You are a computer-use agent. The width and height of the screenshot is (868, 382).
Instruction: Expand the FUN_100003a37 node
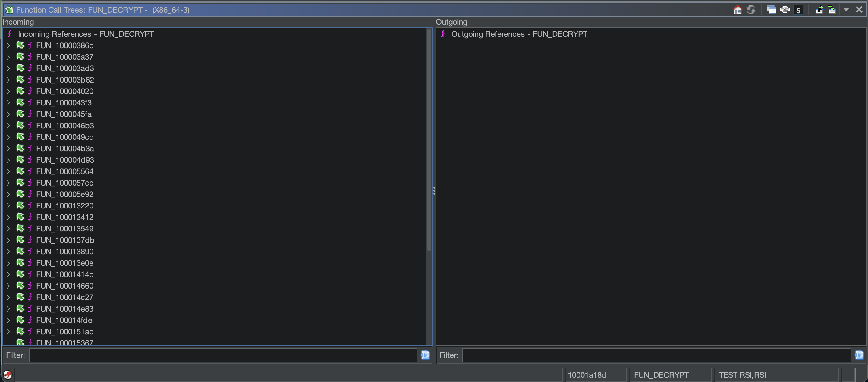pos(8,57)
